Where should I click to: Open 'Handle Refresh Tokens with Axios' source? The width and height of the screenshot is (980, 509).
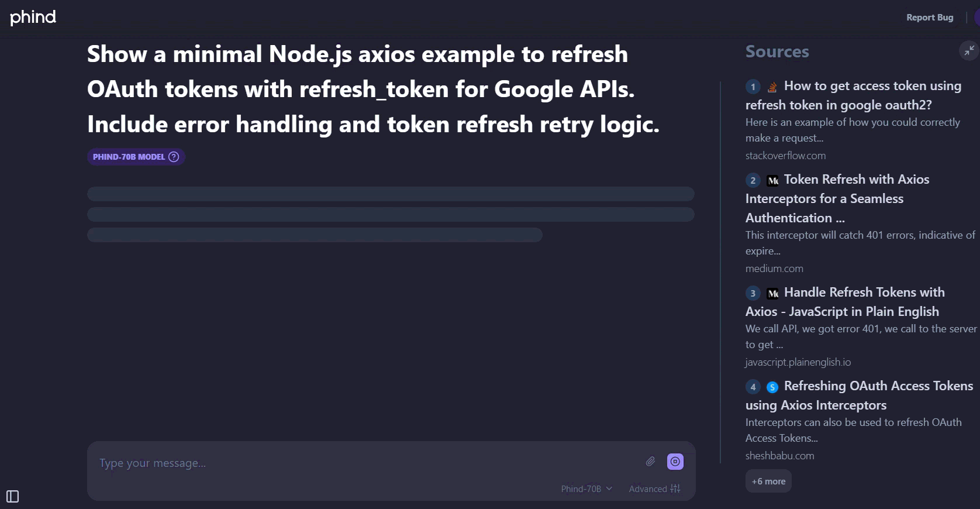864,293
